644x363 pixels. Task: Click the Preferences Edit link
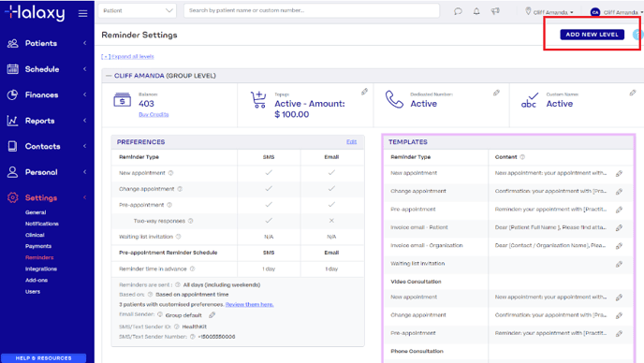[x=351, y=141]
